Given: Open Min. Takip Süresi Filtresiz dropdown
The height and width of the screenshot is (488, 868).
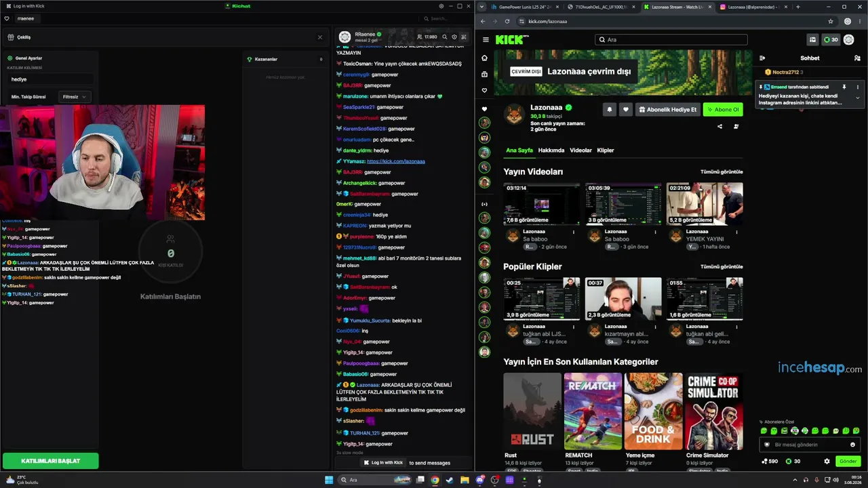Looking at the screenshot, I should click(x=75, y=97).
